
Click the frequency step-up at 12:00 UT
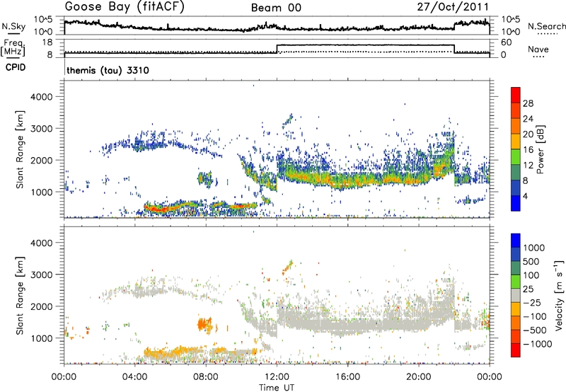[x=277, y=49]
